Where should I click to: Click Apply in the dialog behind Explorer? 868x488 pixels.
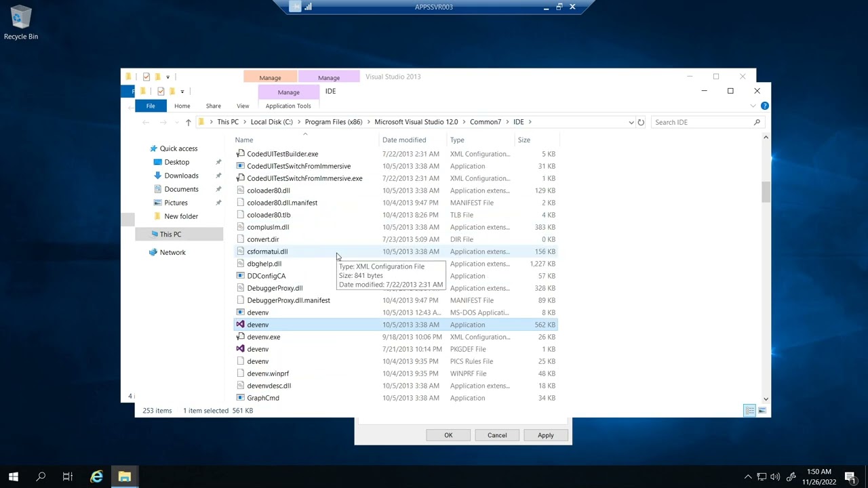coord(546,435)
